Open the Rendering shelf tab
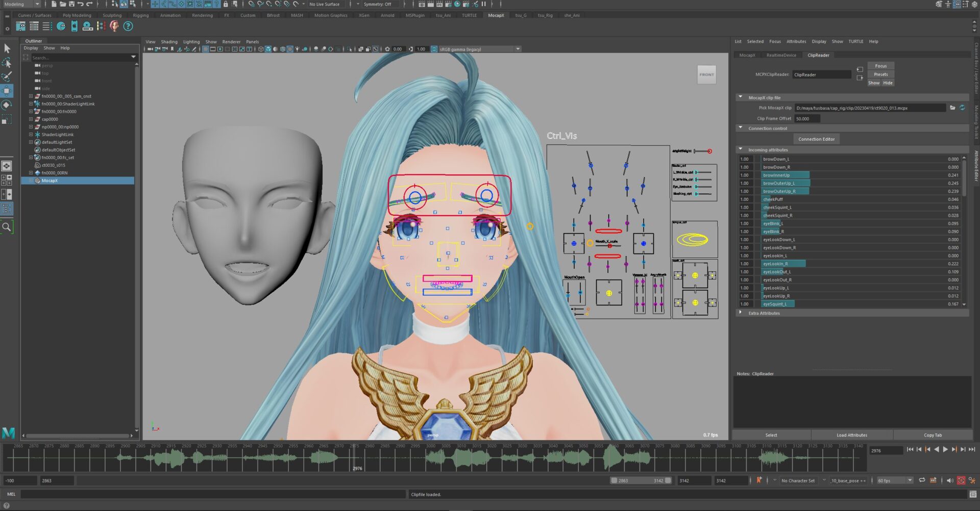Viewport: 980px width, 511px height. [202, 15]
